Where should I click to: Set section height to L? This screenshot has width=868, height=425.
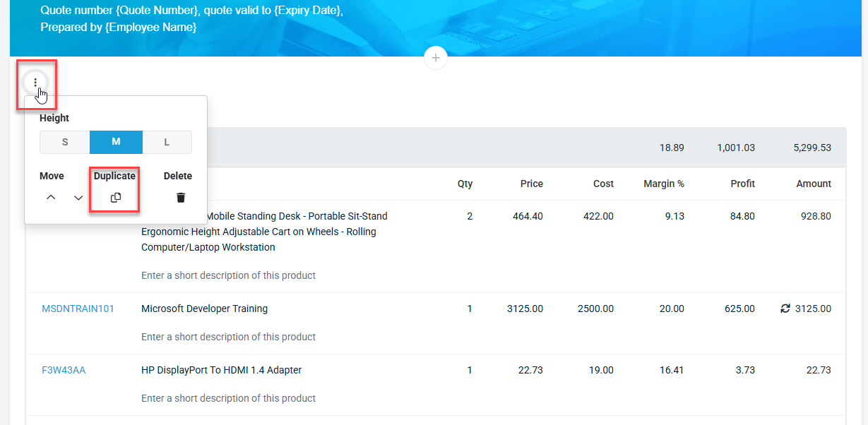[167, 142]
